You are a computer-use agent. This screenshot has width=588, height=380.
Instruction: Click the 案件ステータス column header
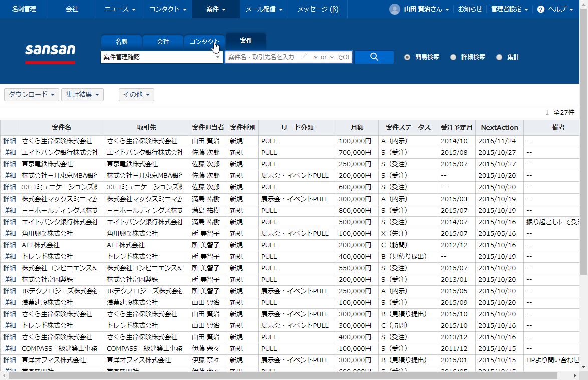pos(408,128)
